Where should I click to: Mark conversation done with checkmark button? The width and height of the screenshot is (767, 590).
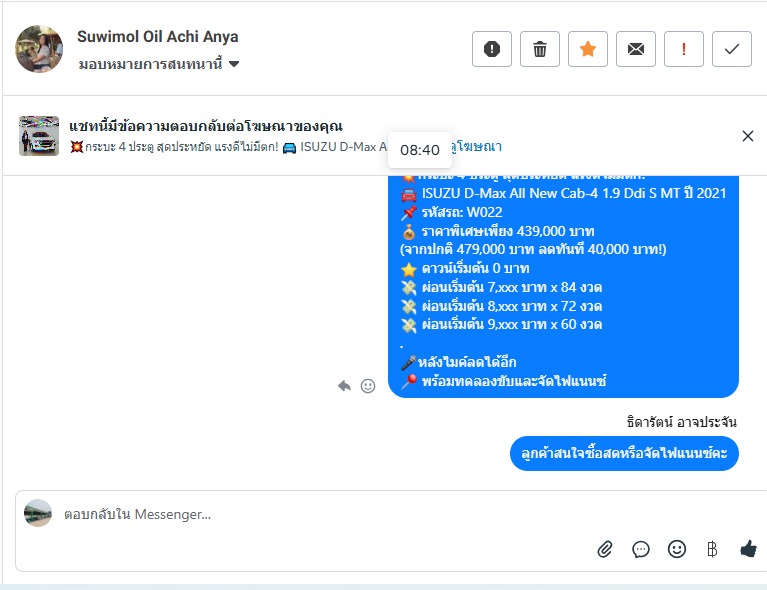click(731, 49)
